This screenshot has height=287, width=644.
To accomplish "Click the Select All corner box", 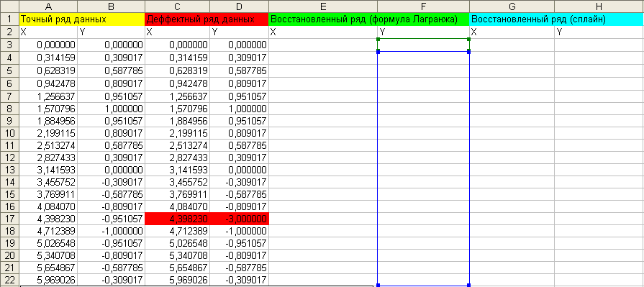I will click(9, 6).
